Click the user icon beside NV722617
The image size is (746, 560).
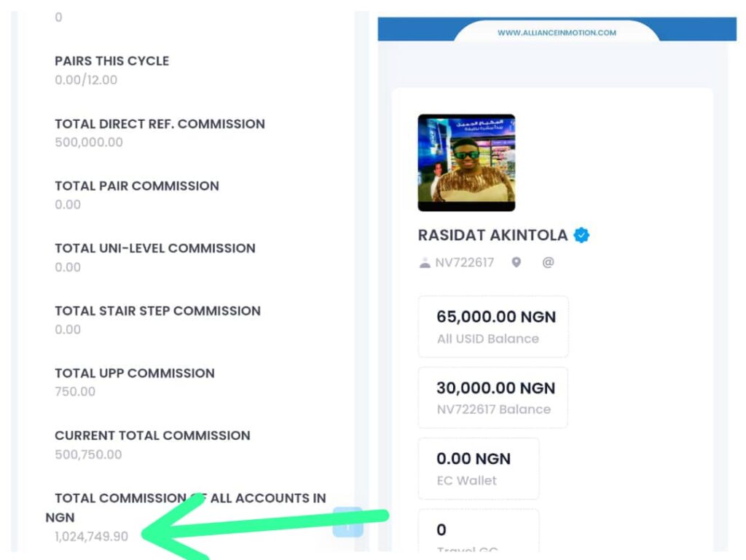click(425, 263)
